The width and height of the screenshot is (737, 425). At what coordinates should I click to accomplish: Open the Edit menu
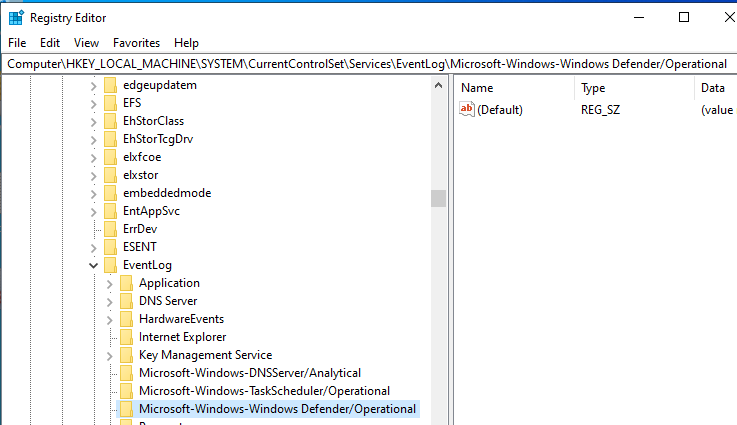[50, 43]
